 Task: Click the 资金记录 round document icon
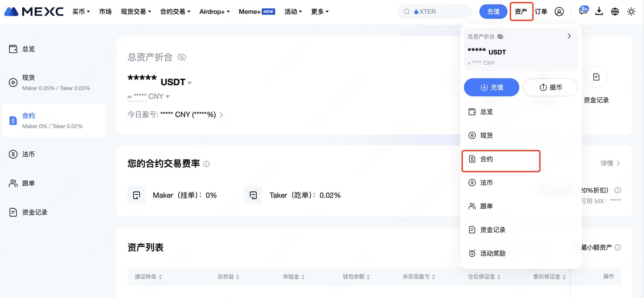(596, 77)
